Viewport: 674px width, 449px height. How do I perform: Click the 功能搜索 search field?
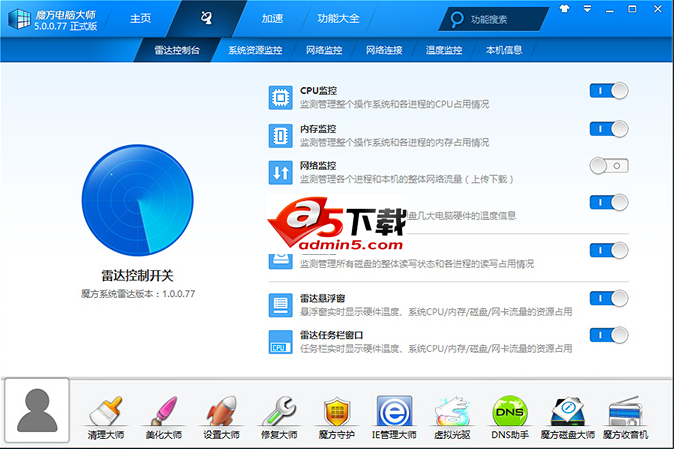tap(494, 19)
